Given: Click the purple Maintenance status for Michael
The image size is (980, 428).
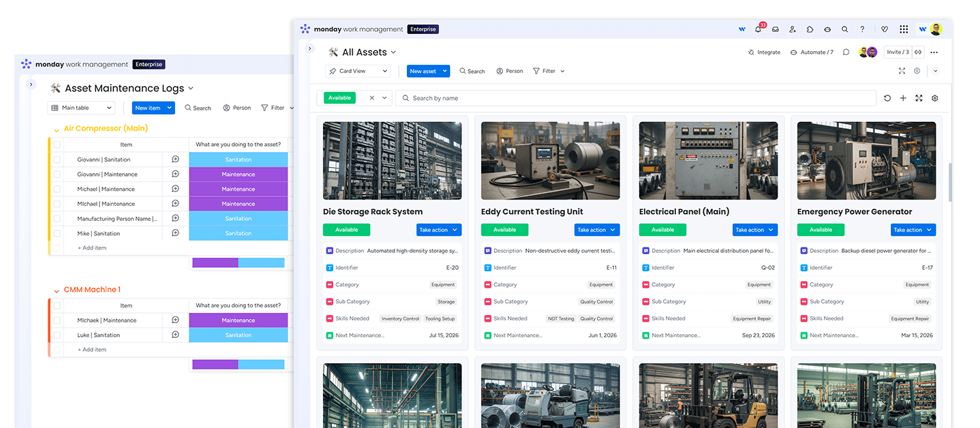Looking at the screenshot, I should pos(238,189).
